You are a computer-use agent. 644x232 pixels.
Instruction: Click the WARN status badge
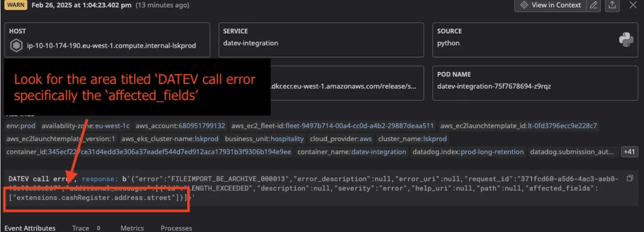tap(16, 5)
